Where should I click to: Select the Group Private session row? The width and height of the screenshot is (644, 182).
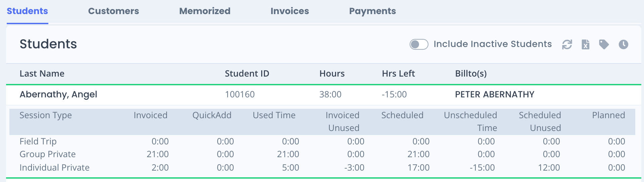[322, 154]
